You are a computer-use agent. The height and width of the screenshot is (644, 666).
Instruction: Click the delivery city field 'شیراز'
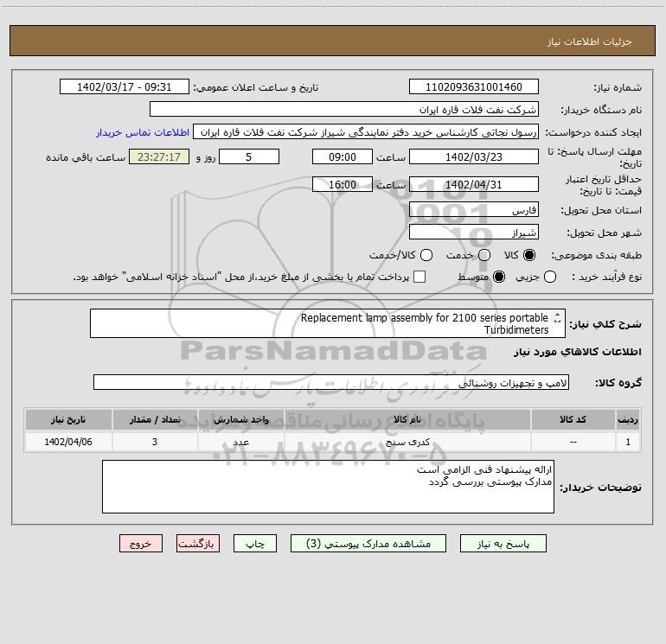point(474,233)
